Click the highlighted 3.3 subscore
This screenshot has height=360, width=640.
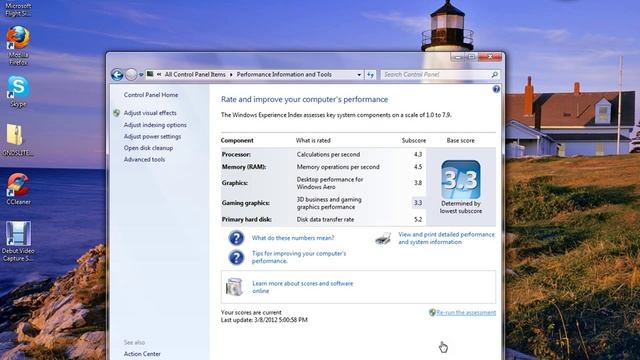418,202
